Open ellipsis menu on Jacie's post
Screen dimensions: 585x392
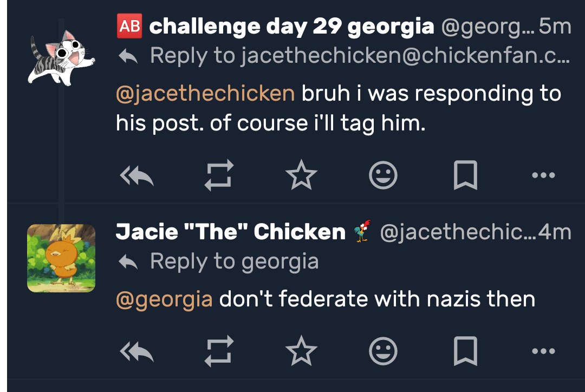click(543, 351)
